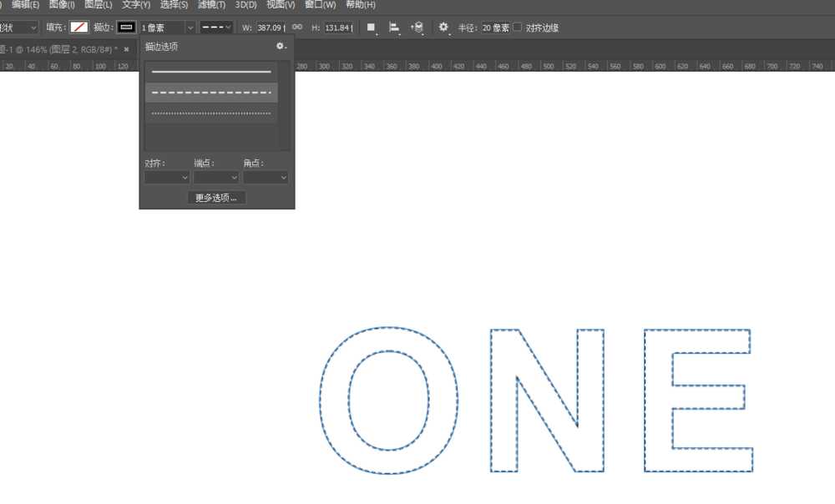Screen dimensions: 835x504
Task: Expand the 角点 dropdown in stroke options
Action: (266, 178)
